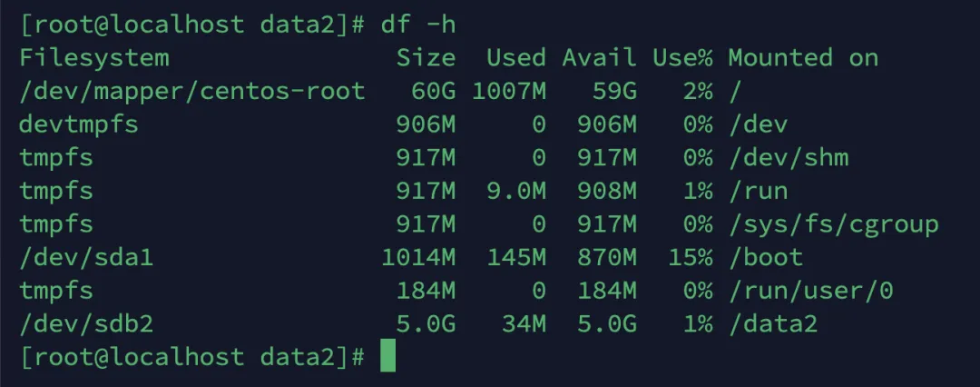Select the /dev/mapper/centos-root filesystem entry

[191, 92]
